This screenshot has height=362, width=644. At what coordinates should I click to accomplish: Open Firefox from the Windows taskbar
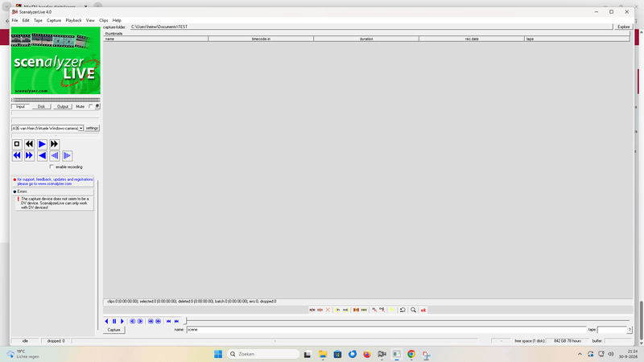coord(367,354)
